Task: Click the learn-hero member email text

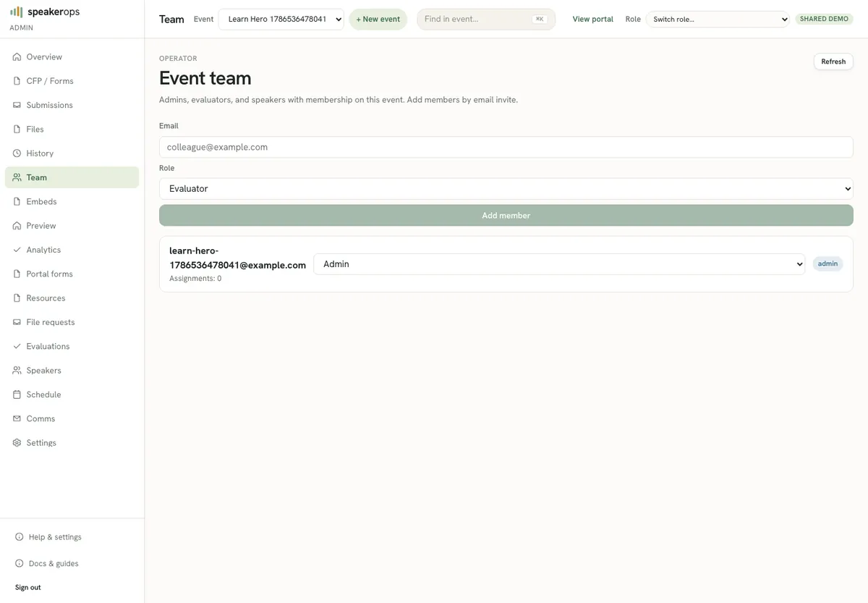Action: click(237, 258)
